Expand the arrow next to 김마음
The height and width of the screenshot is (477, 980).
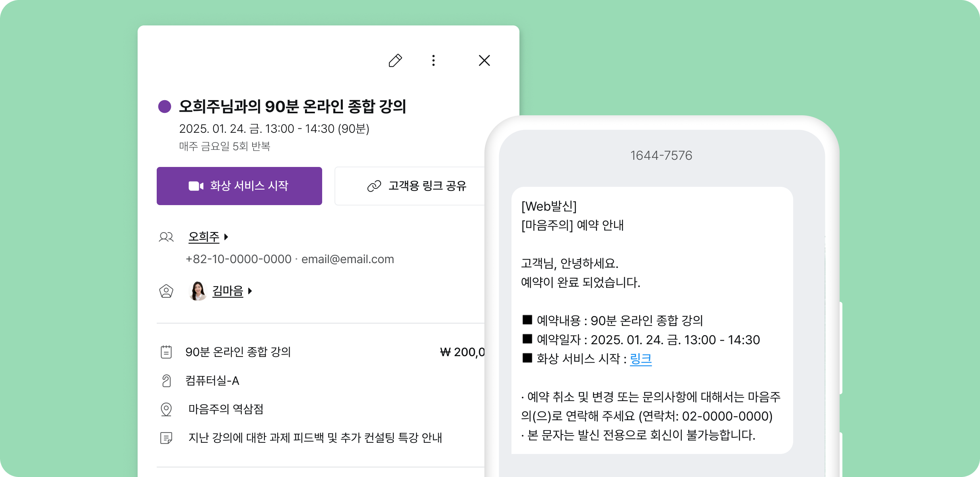[x=250, y=291]
